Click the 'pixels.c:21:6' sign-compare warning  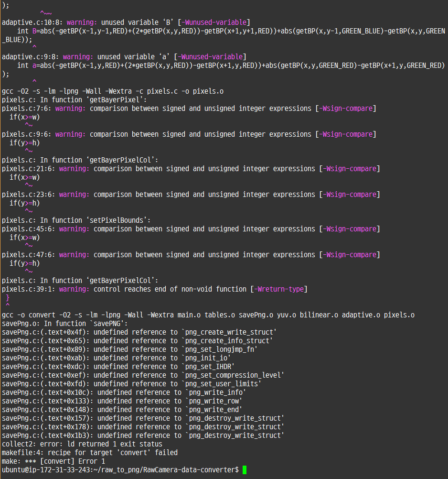[191, 169]
